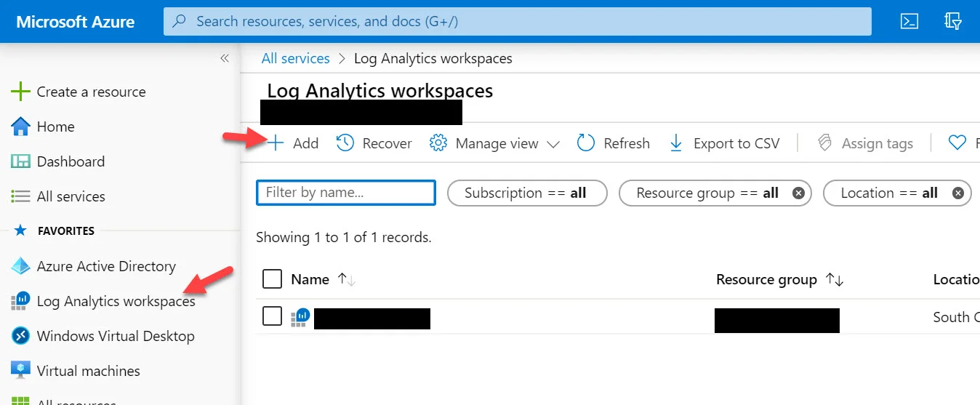Click the Resource group column header

click(x=766, y=279)
